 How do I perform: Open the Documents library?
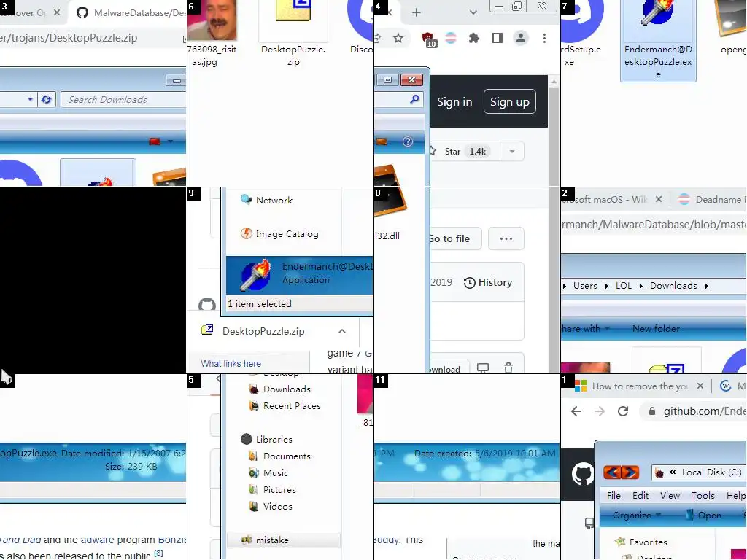279,456
